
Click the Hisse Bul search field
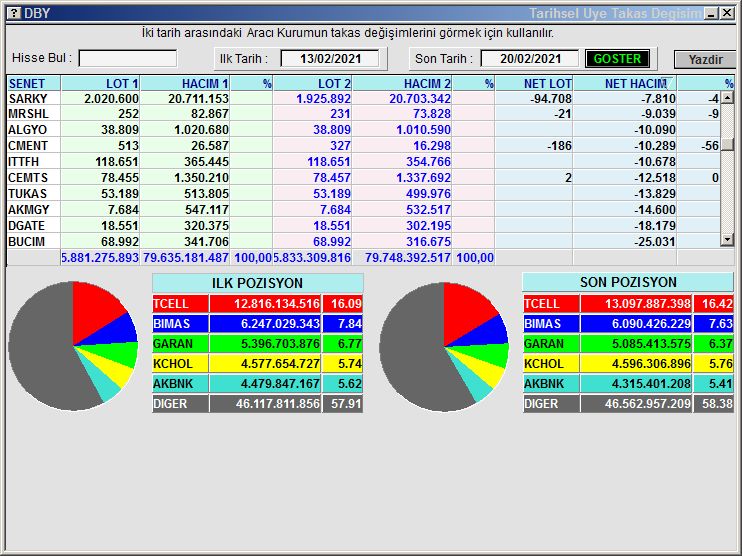[128, 58]
